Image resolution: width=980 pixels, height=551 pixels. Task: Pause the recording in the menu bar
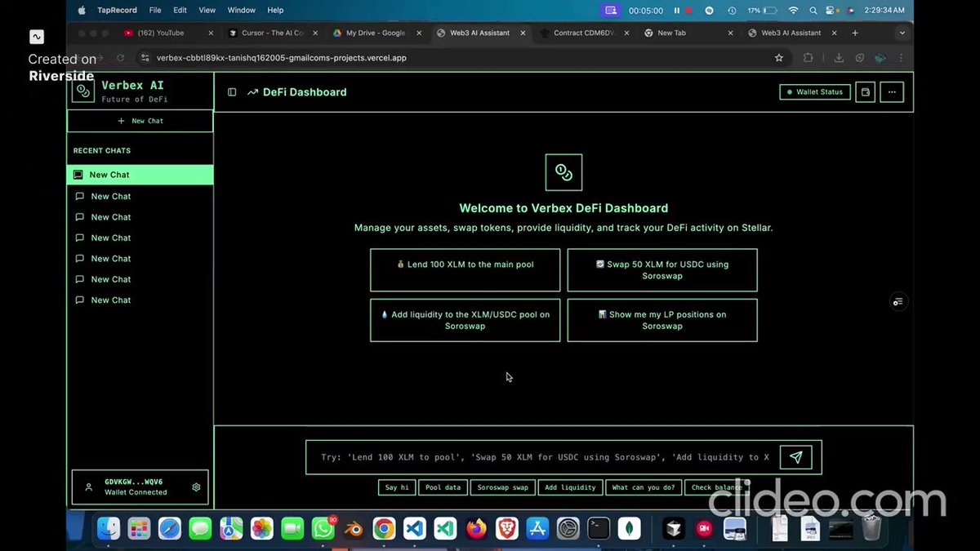(x=677, y=11)
